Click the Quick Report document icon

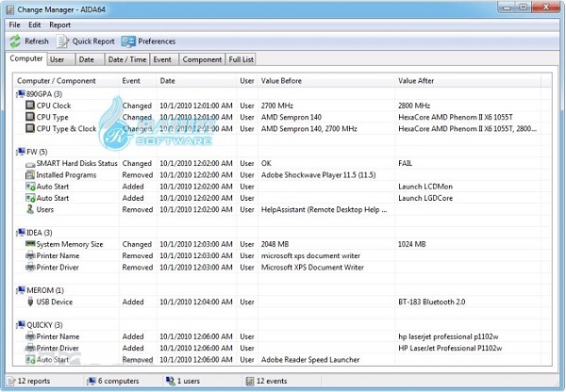[62, 41]
